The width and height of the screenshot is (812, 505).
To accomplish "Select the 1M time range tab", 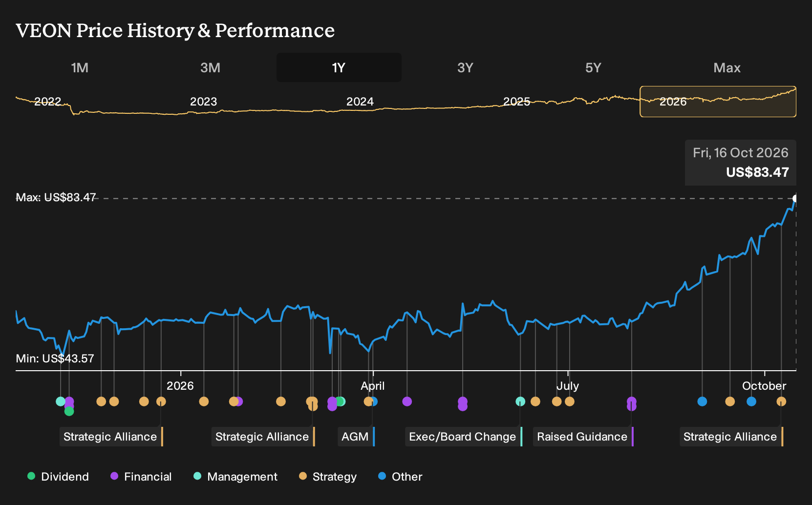I will pyautogui.click(x=80, y=67).
